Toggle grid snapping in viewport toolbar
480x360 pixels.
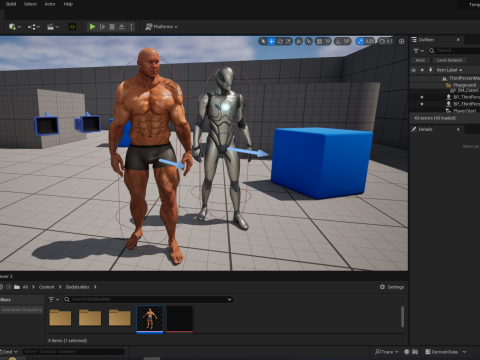click(x=319, y=41)
